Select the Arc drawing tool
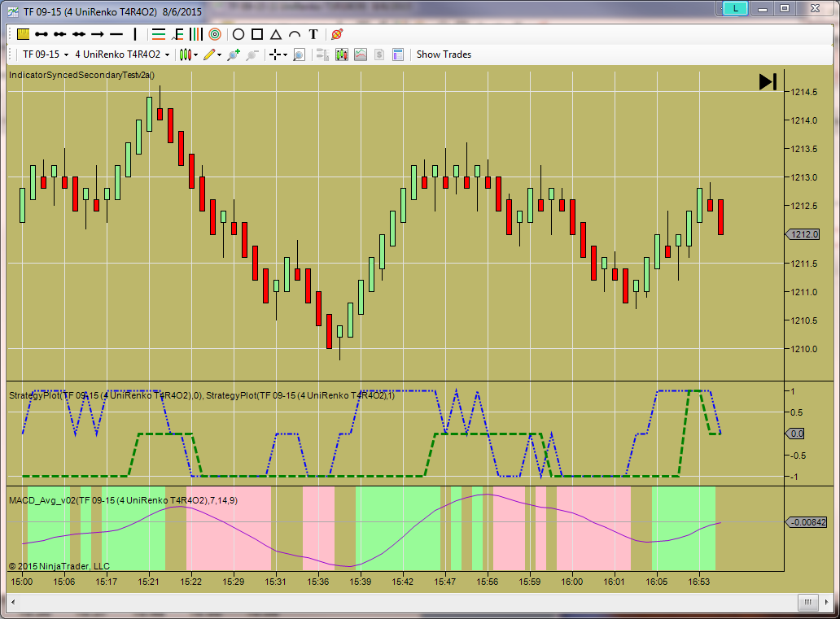Viewport: 840px width, 619px height. pos(295,34)
